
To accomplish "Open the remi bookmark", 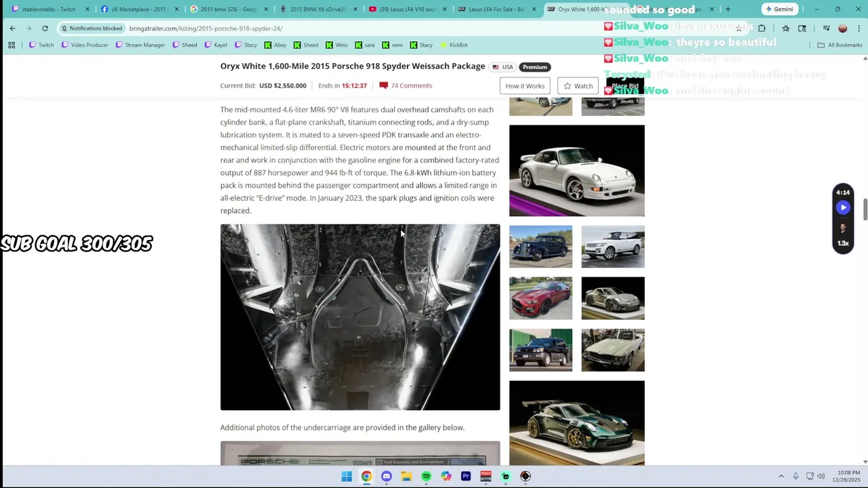I will [x=392, y=45].
